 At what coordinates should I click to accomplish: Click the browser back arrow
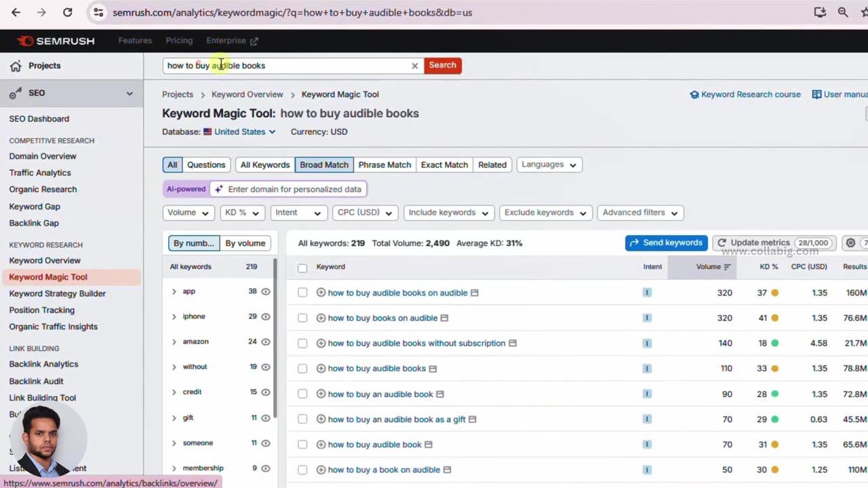[16, 12]
